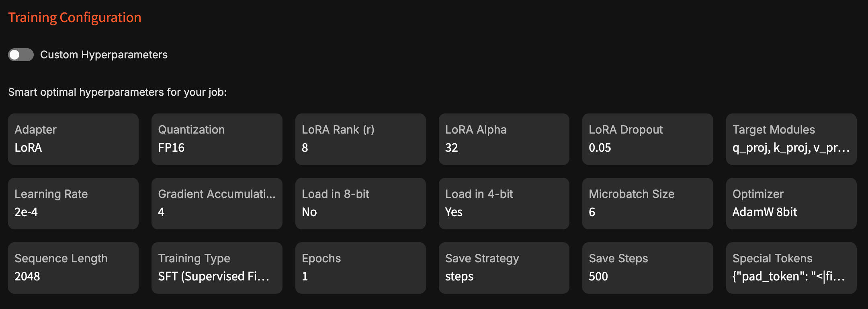The image size is (868, 309).
Task: Select the Microbatch Size card
Action: [647, 203]
